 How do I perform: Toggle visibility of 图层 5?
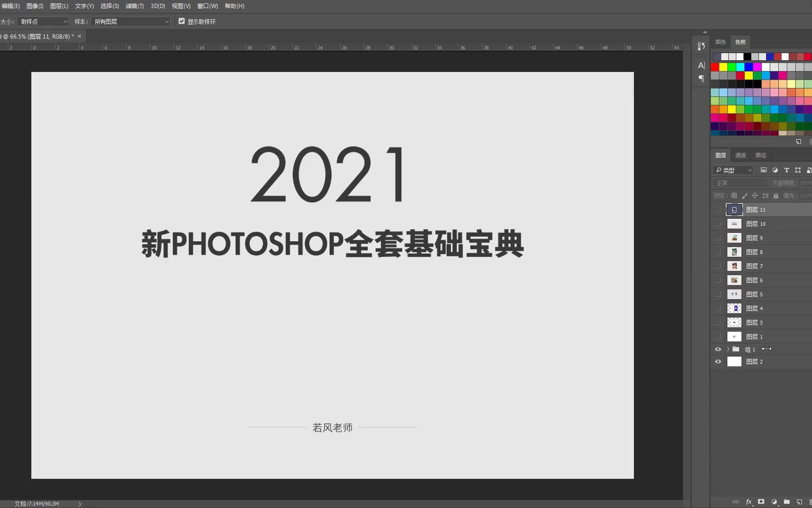point(718,294)
